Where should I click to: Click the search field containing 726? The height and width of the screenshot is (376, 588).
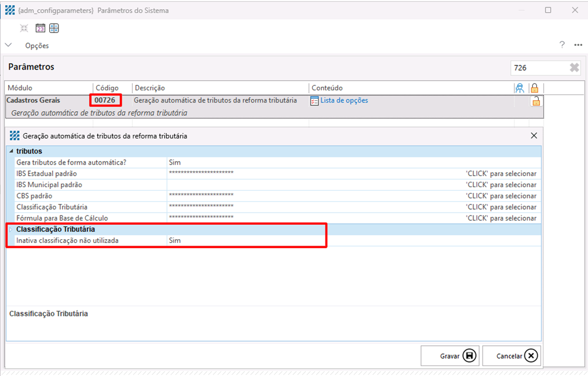click(x=536, y=68)
